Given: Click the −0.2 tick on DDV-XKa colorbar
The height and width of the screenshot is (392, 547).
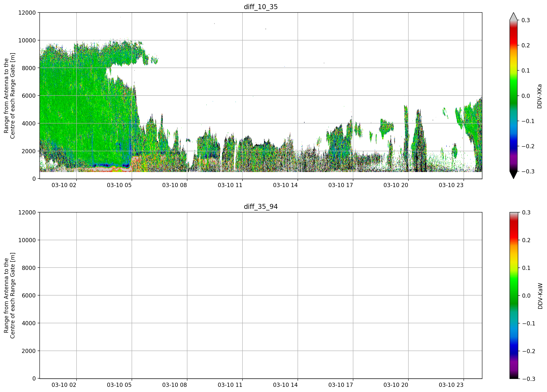Looking at the screenshot, I should [x=528, y=146].
